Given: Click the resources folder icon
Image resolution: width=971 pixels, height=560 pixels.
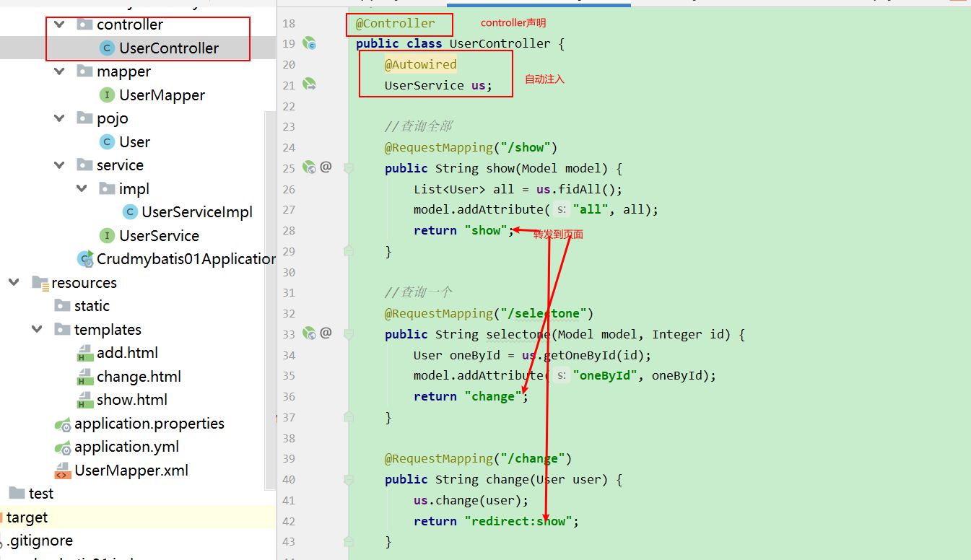Looking at the screenshot, I should [x=40, y=283].
